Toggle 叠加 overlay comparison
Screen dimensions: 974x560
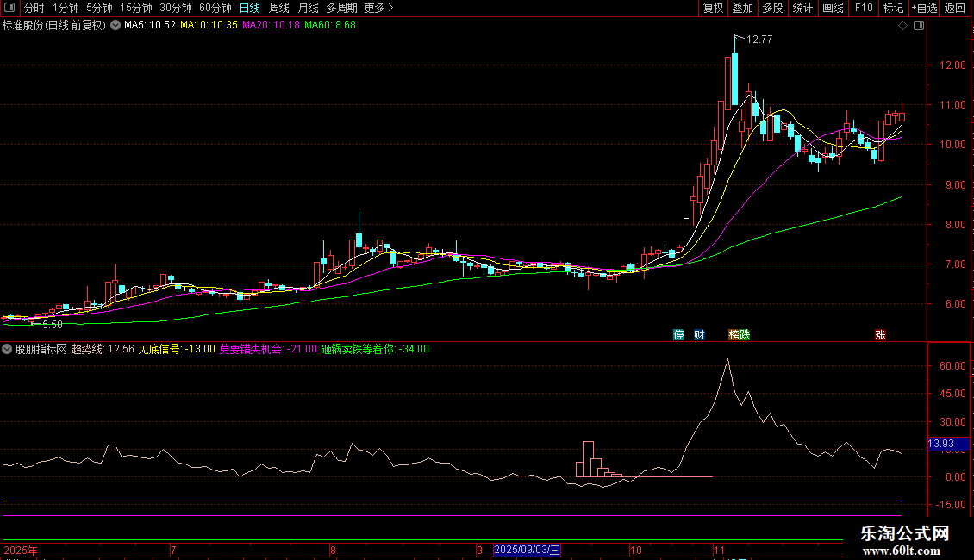(742, 8)
